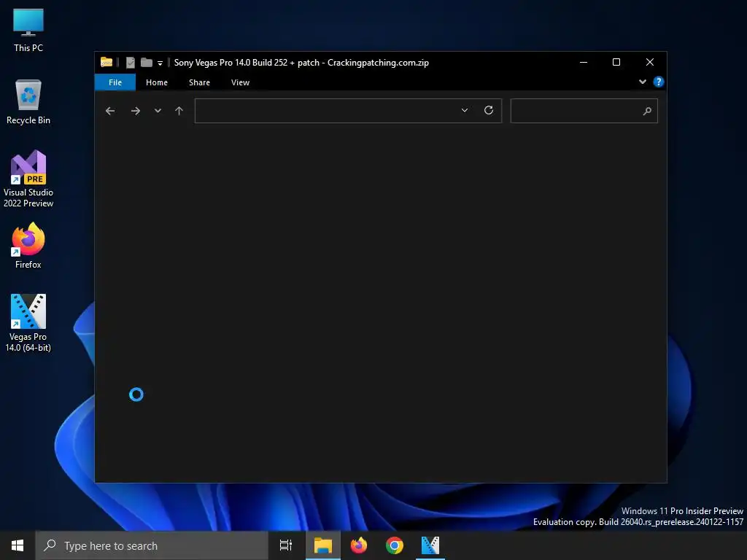Click File Explorer taskbar icon
This screenshot has width=747, height=560.
click(323, 545)
